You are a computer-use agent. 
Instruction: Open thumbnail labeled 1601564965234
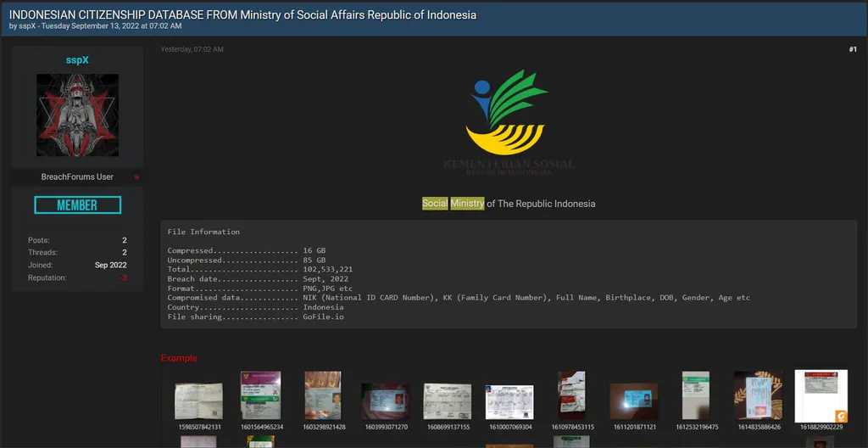pyautogui.click(x=260, y=396)
